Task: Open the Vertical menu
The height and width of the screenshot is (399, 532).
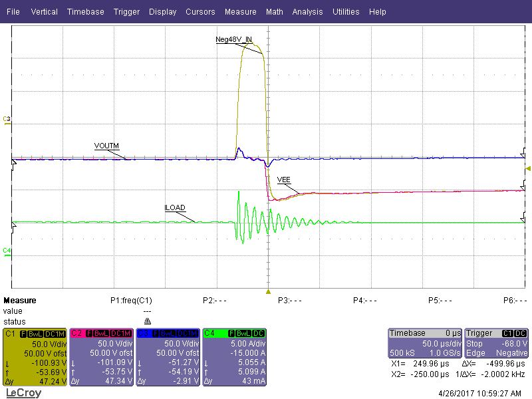Action: (x=44, y=11)
